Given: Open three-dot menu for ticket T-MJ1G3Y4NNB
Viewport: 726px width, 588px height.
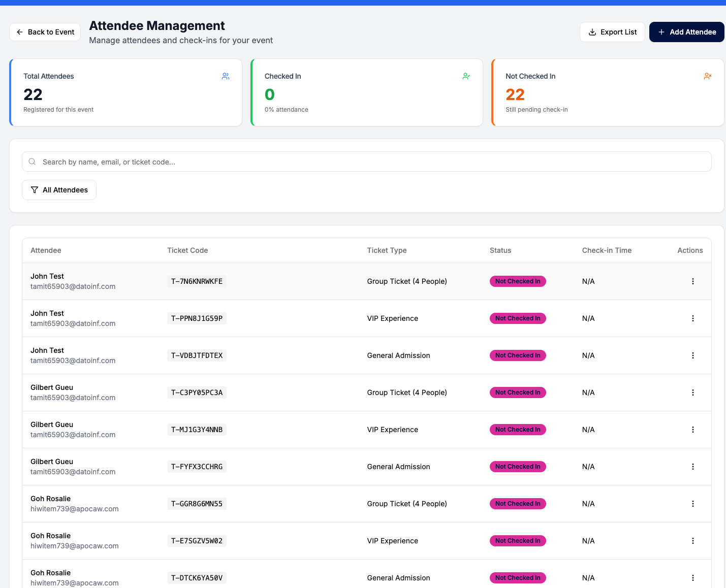Looking at the screenshot, I should (692, 430).
